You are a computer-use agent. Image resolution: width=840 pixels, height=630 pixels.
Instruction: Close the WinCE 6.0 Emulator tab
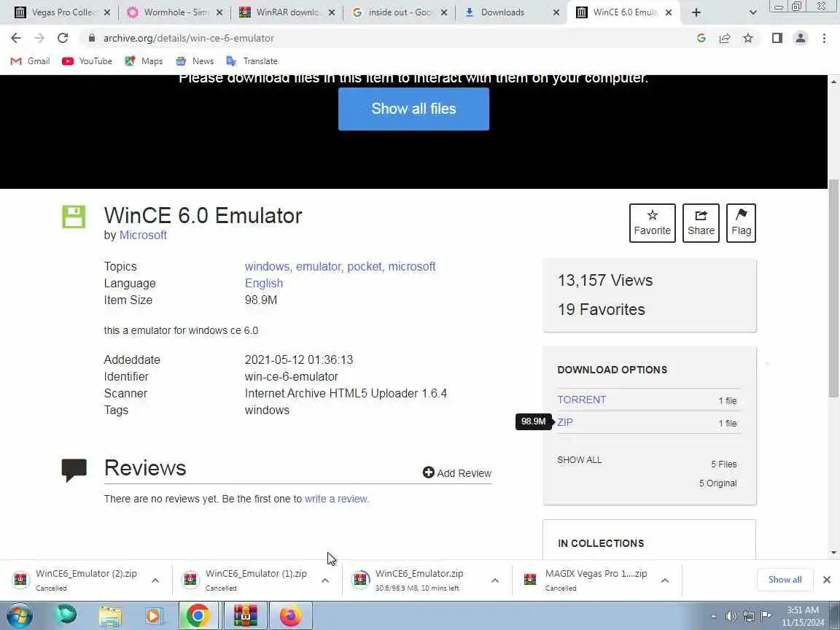(x=669, y=12)
